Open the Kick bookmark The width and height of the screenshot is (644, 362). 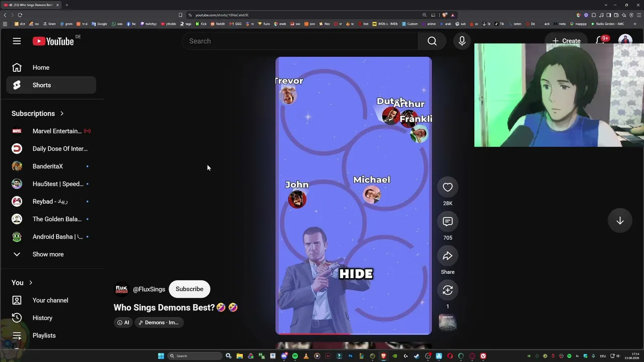coord(201,24)
